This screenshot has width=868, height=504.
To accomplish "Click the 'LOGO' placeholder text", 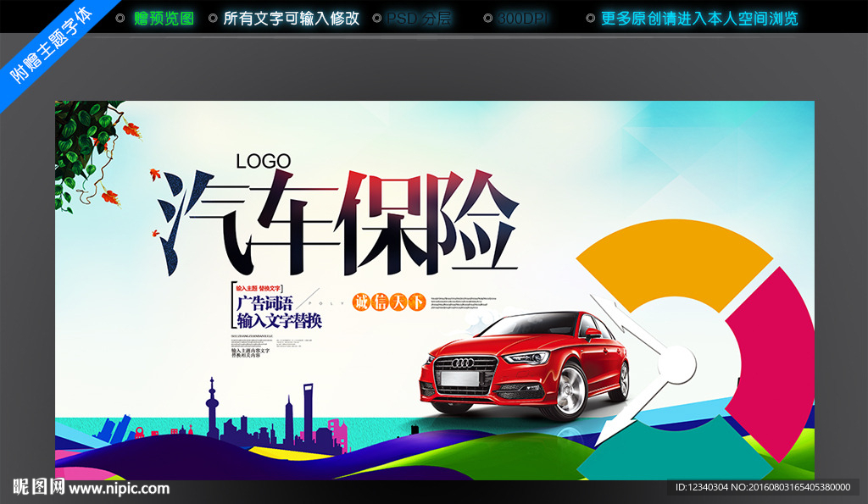I will tap(264, 161).
